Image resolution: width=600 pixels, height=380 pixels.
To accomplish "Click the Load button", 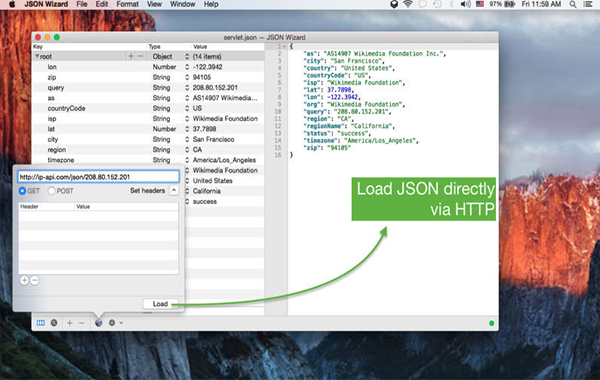I will coord(160,304).
